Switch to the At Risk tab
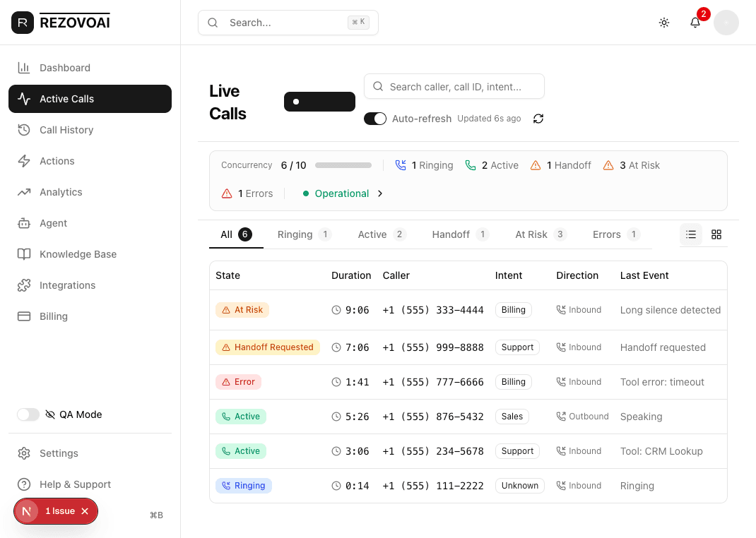The height and width of the screenshot is (538, 756). (x=535, y=234)
